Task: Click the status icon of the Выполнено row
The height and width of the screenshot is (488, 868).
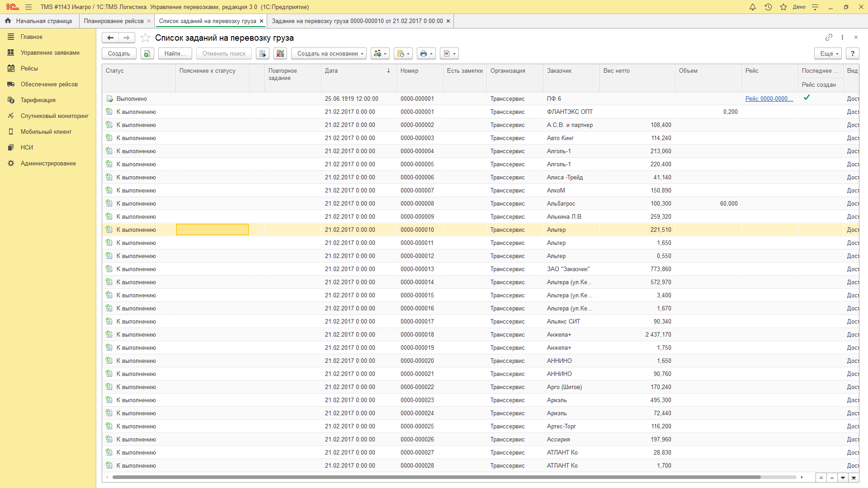Action: tap(109, 99)
